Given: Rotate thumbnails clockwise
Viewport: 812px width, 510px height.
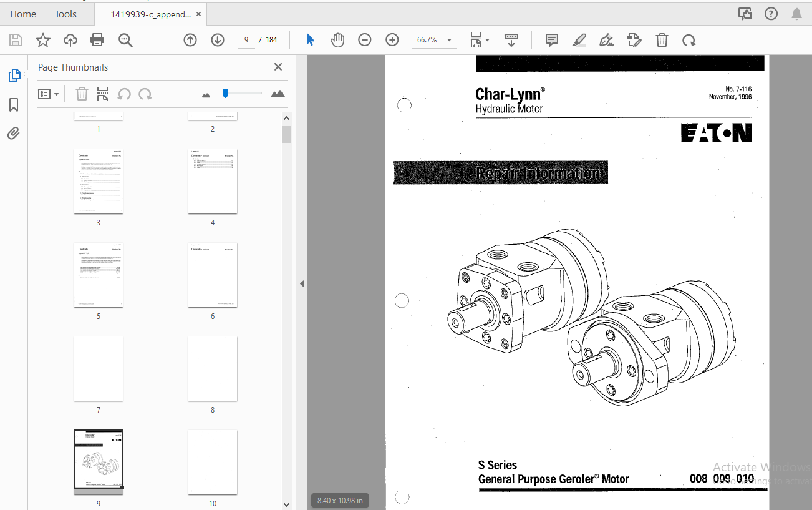Looking at the screenshot, I should tap(145, 94).
